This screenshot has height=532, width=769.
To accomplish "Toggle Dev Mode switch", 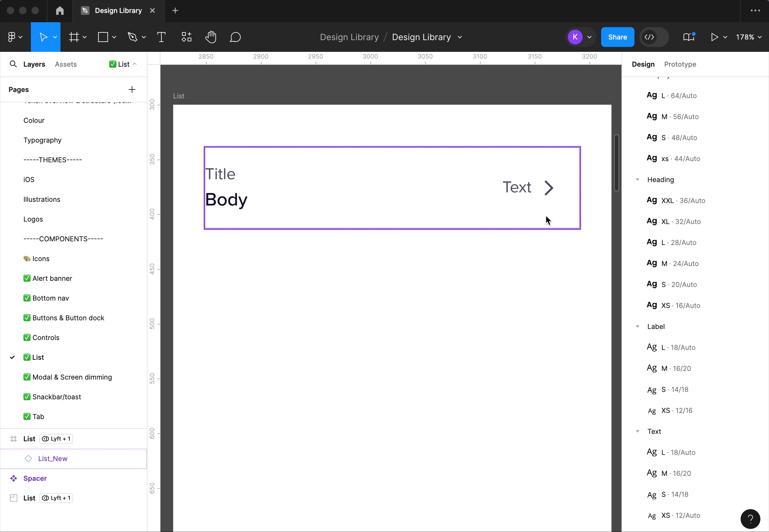I will pyautogui.click(x=654, y=37).
